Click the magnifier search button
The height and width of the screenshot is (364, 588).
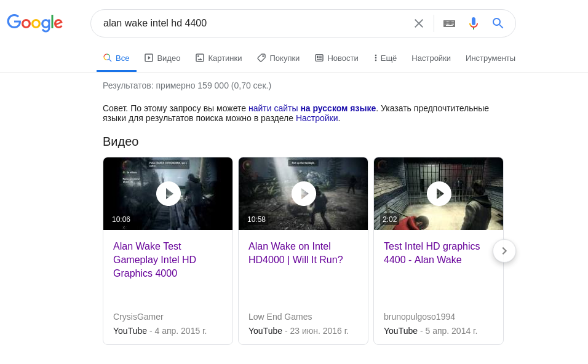point(498,23)
